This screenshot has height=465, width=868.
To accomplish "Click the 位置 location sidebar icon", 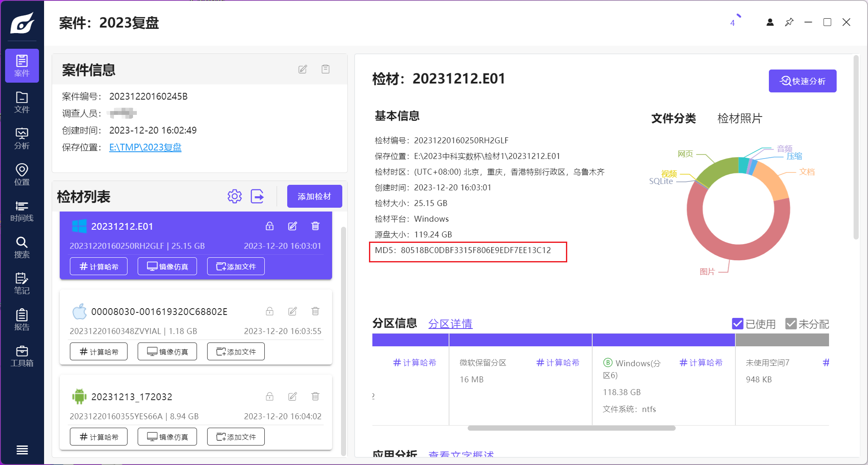I will (22, 175).
